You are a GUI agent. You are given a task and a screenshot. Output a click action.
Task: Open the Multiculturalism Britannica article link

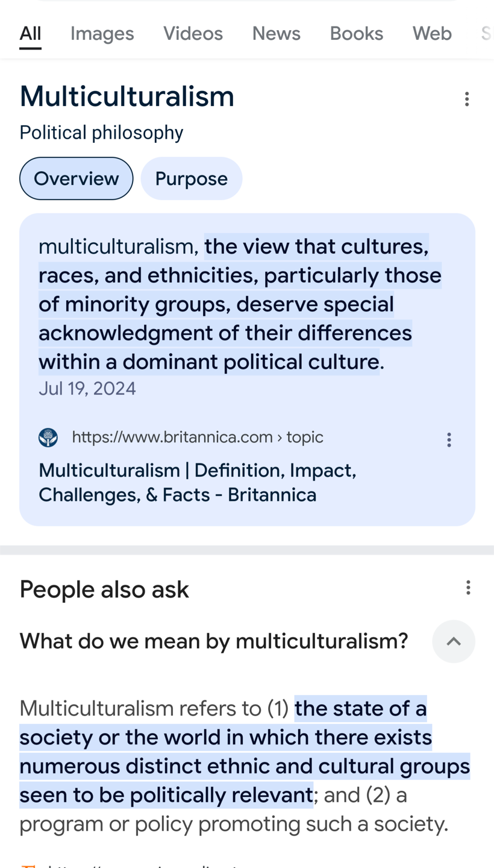point(198,482)
